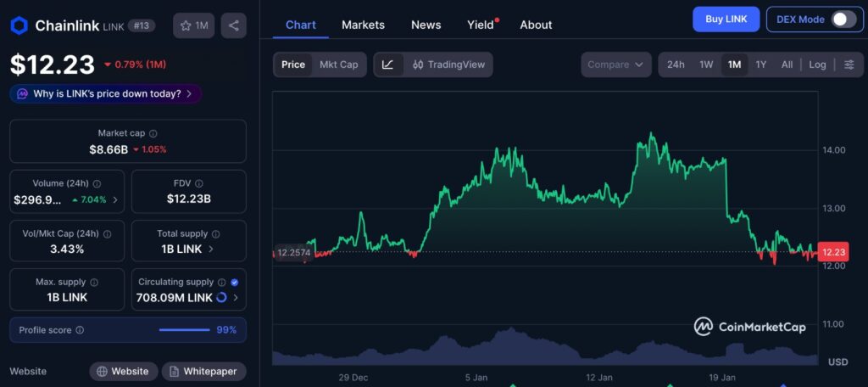The image size is (868, 387).
Task: Set chart range to 1W
Action: (706, 64)
